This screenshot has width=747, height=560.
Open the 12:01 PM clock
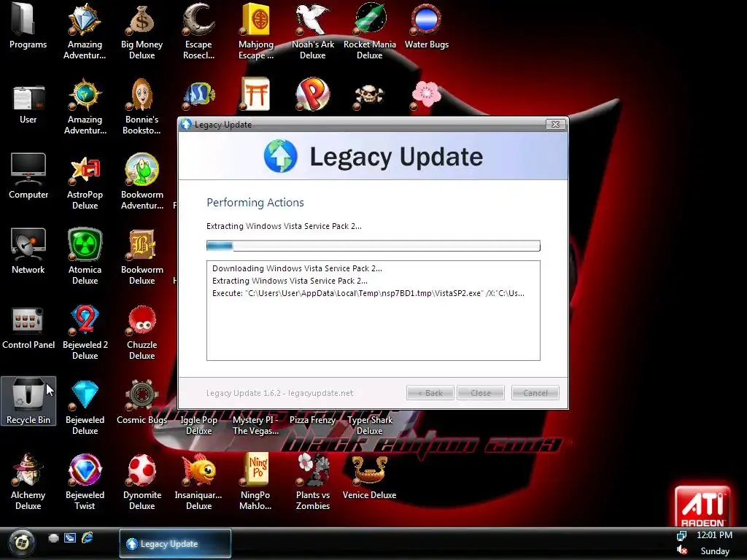(x=714, y=534)
